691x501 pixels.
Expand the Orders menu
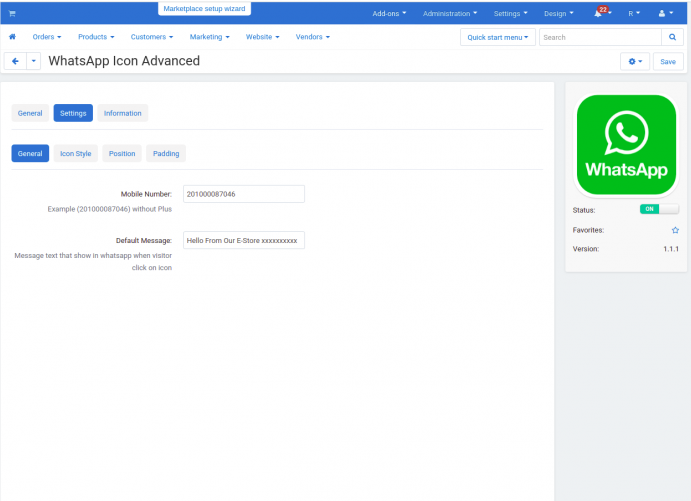[x=47, y=37]
